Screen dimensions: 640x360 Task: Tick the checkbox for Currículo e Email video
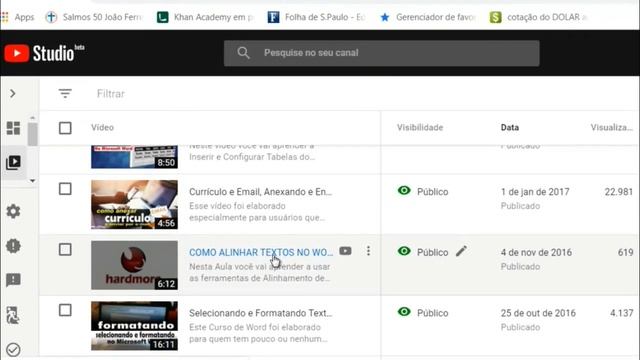[x=65, y=189]
